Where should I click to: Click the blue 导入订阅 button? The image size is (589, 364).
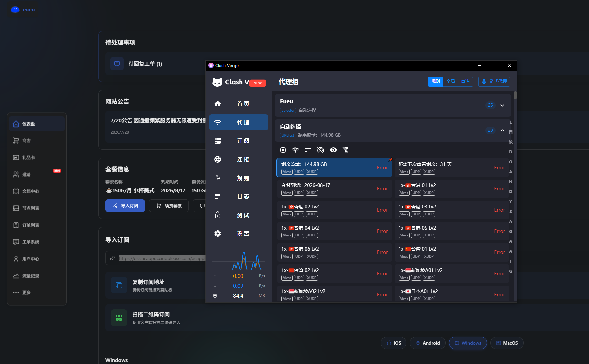(125, 206)
